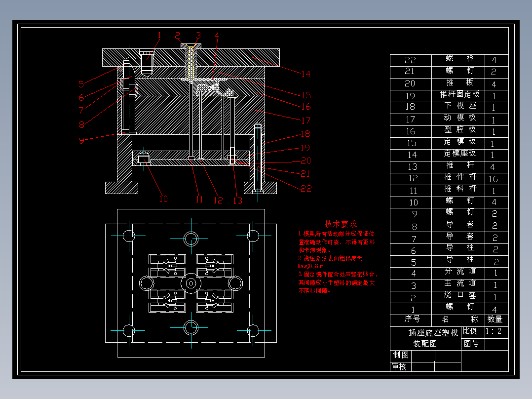Screen dimensions: 532x399
Task: Select the center sprue circle in plan view
Action: 191,283
